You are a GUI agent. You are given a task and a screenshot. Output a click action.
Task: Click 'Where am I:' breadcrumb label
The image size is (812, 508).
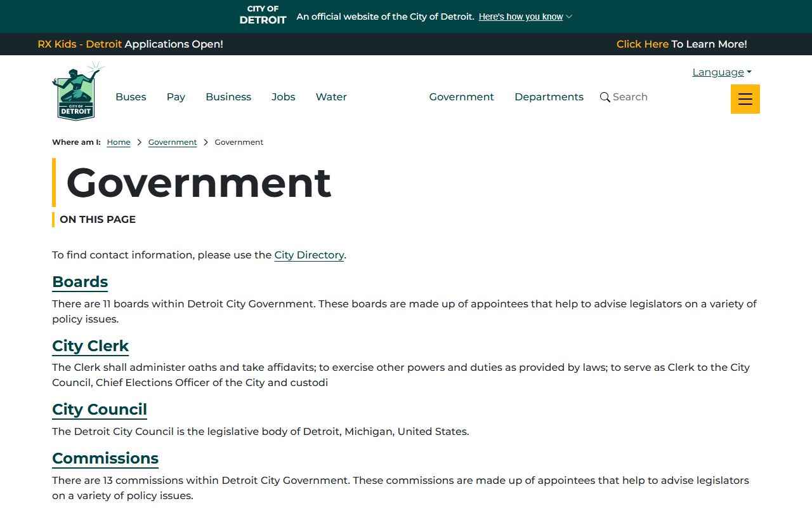tap(76, 142)
